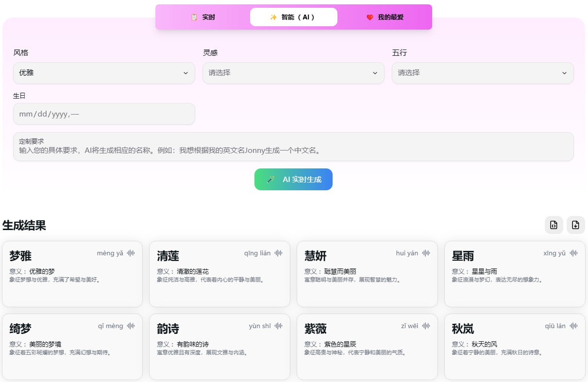Click the AI 实时生成 button

pyautogui.click(x=293, y=179)
